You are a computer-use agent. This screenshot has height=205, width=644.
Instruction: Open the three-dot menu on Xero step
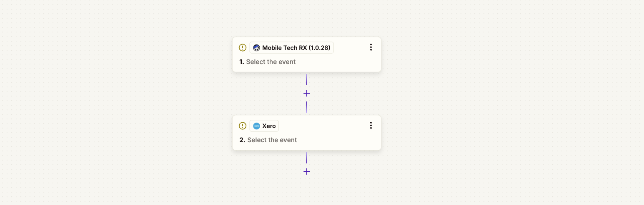(371, 126)
